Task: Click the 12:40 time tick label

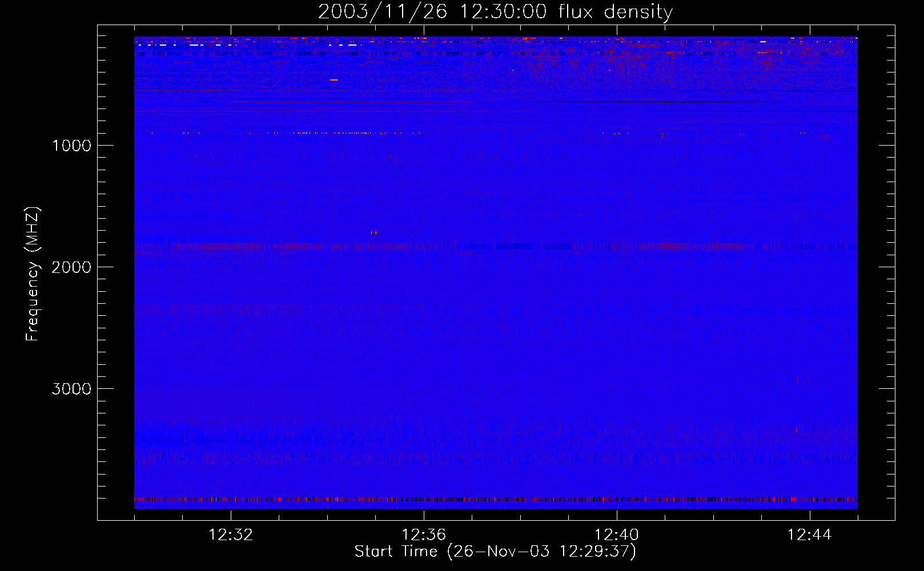Action: click(617, 535)
